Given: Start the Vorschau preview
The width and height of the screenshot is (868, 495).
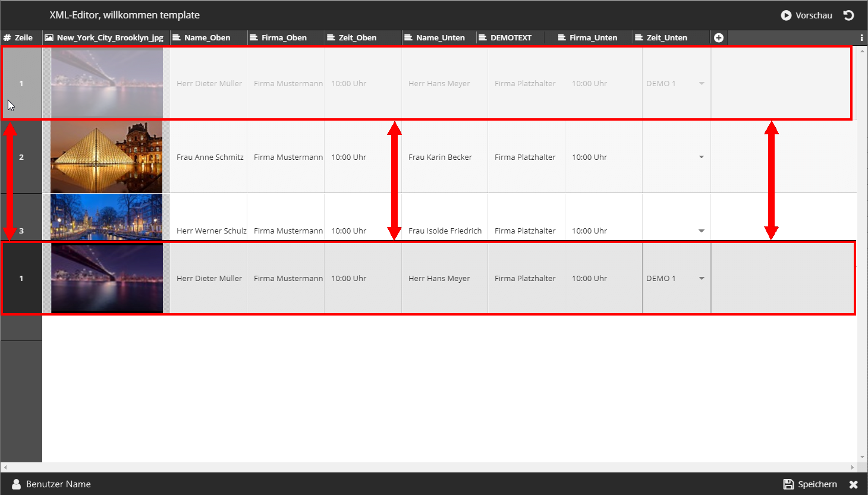Looking at the screenshot, I should 806,15.
